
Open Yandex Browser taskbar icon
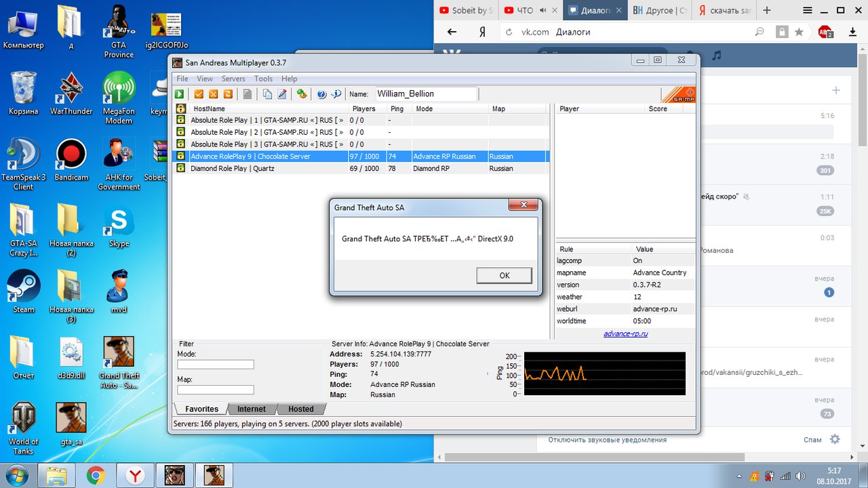pyautogui.click(x=136, y=475)
